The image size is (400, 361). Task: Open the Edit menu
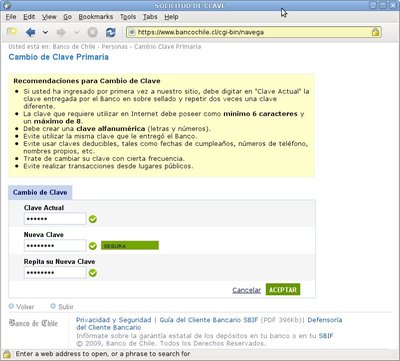tap(29, 17)
